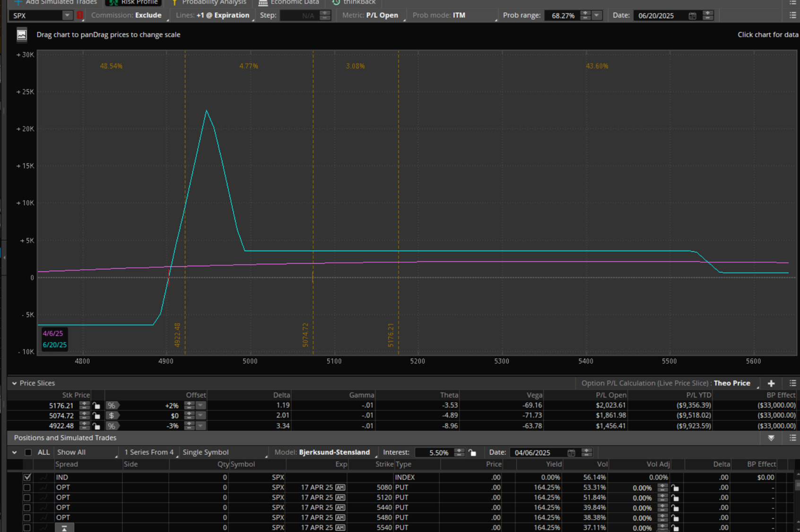The width and height of the screenshot is (800, 532).
Task: Toggle lock on the 5176.21 price slice
Action: click(96, 406)
